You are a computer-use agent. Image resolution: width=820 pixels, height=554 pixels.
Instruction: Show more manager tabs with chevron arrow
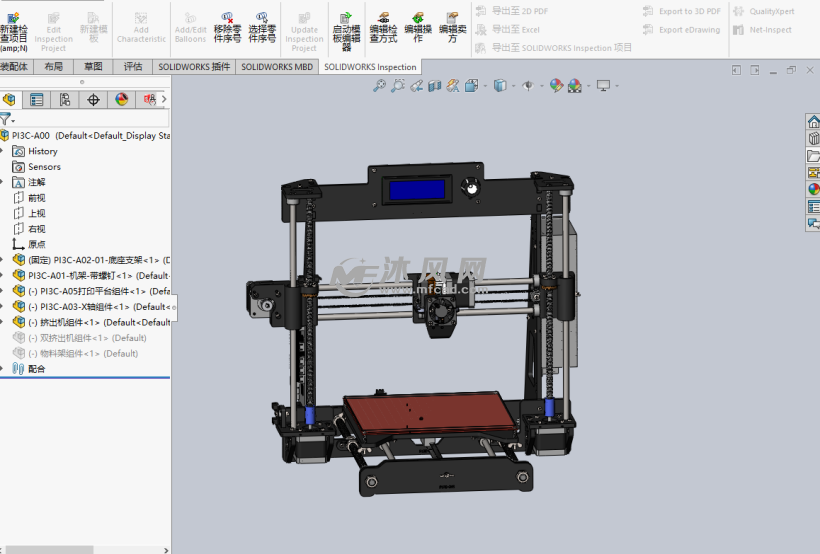pos(164,99)
